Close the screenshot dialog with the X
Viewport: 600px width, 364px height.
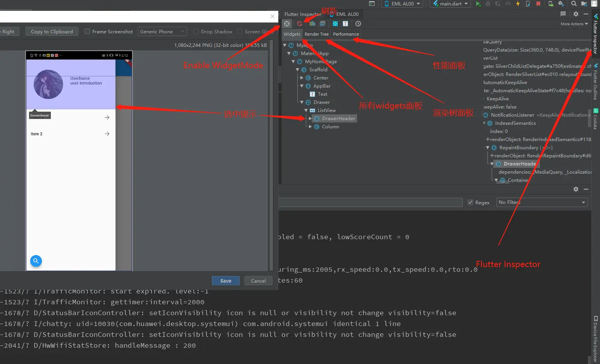[272, 16]
